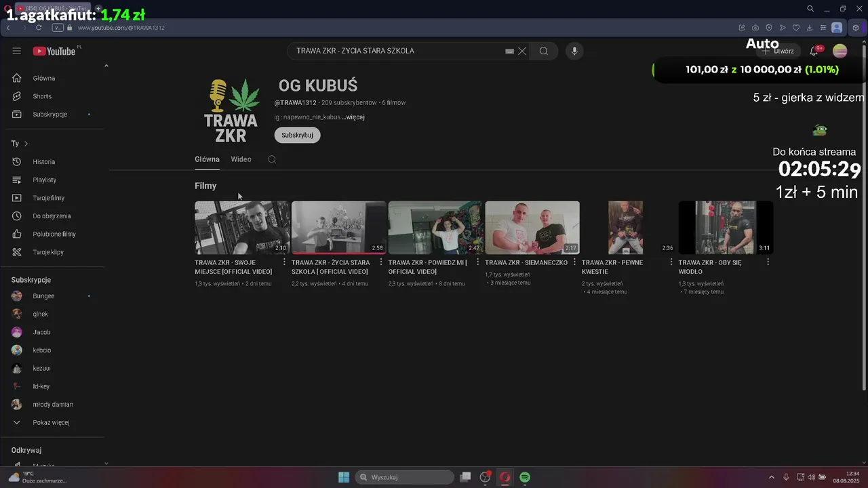This screenshot has height=488, width=868.
Task: Click the Subskrybuj button
Action: 297,135
